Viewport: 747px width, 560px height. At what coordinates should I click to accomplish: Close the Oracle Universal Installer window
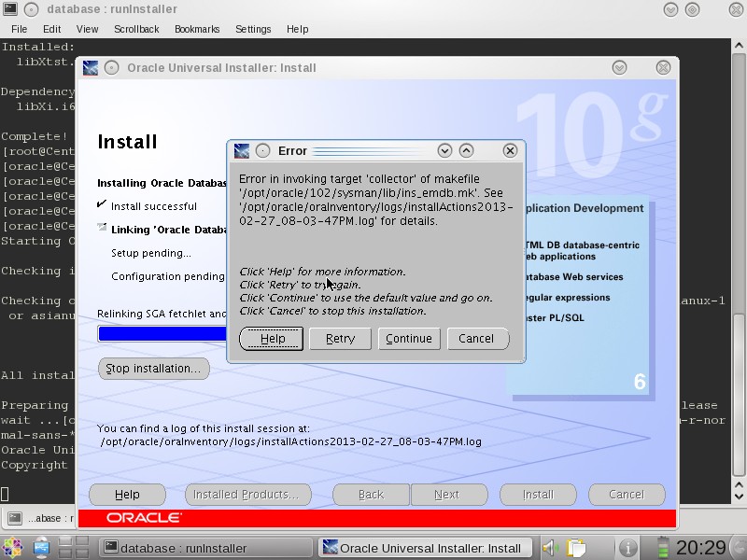pos(663,68)
